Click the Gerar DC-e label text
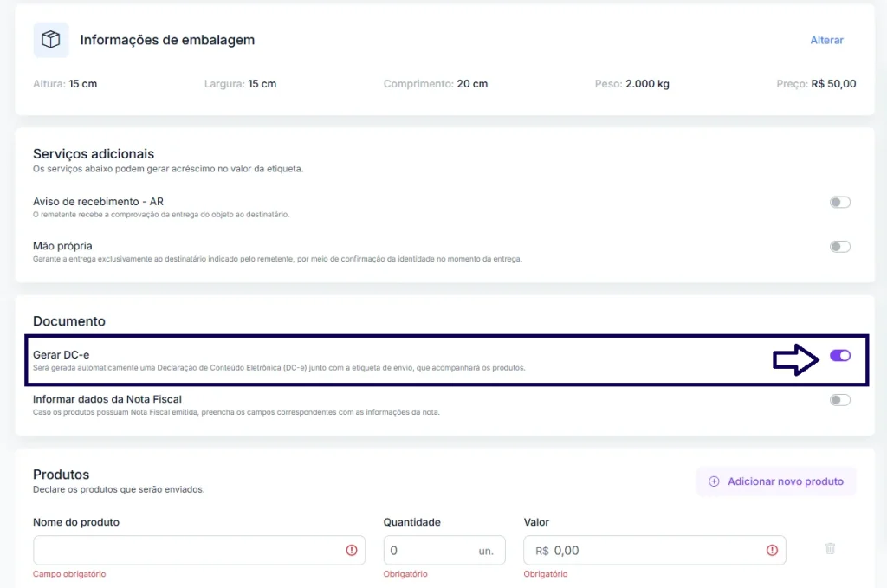The width and height of the screenshot is (887, 588). coord(61,354)
